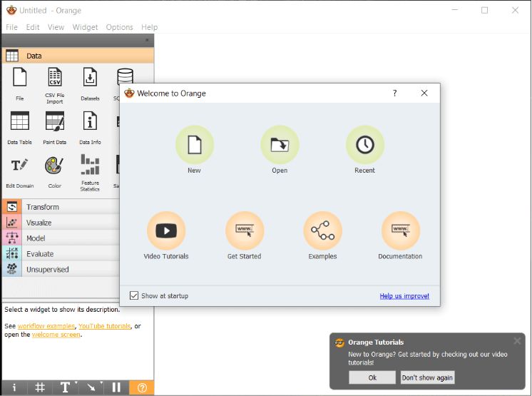This screenshot has width=532, height=396.
Task: Click 'Don't show again' button
Action: point(427,377)
